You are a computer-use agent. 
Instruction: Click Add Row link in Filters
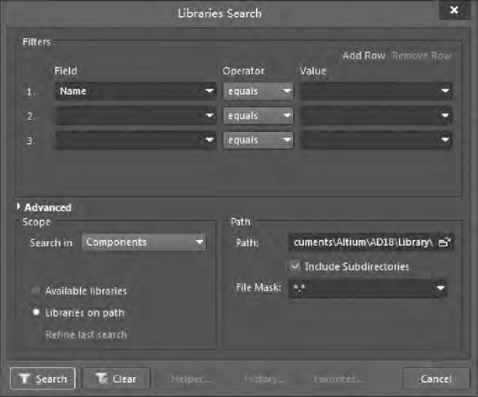[x=364, y=55]
